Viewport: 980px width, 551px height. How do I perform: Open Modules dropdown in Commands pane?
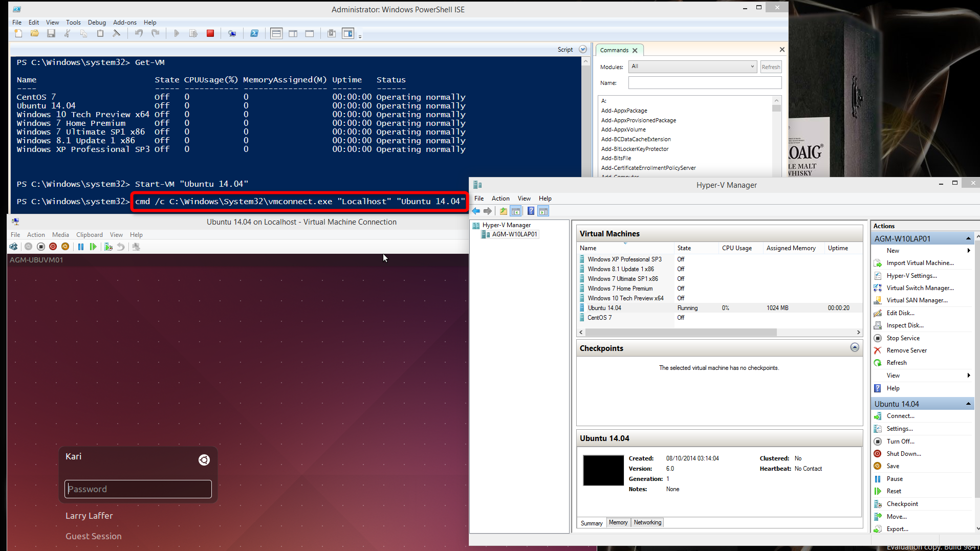point(692,67)
